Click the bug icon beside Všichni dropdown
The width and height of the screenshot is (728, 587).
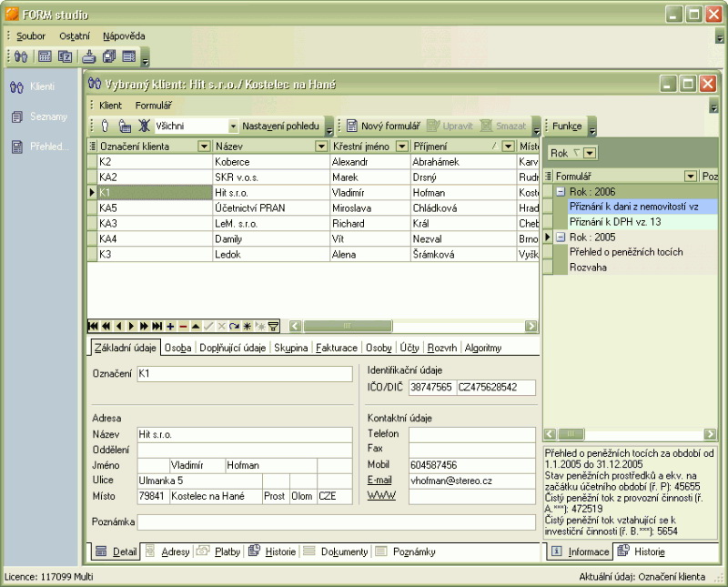click(143, 127)
